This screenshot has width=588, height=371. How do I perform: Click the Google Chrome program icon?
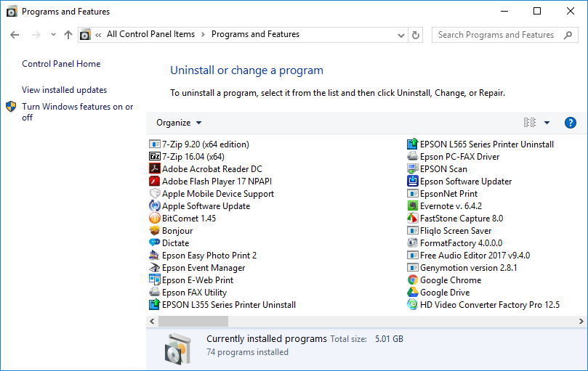(x=413, y=280)
